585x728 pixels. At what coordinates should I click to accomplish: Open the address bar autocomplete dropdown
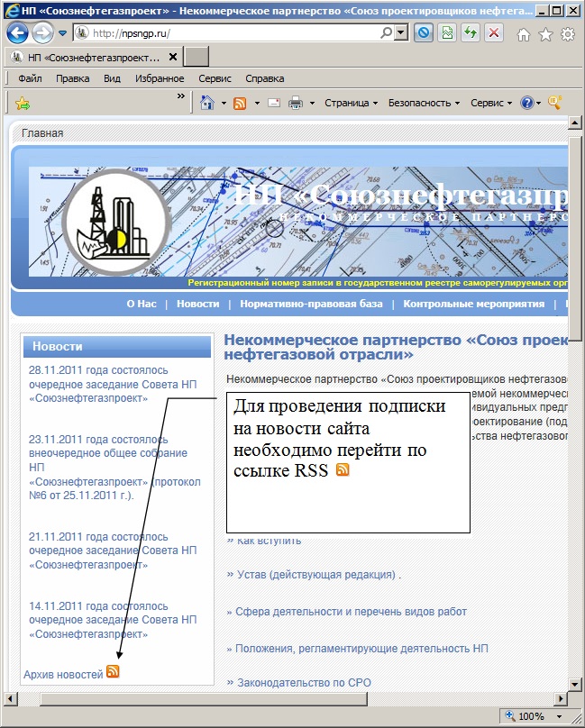pos(401,33)
